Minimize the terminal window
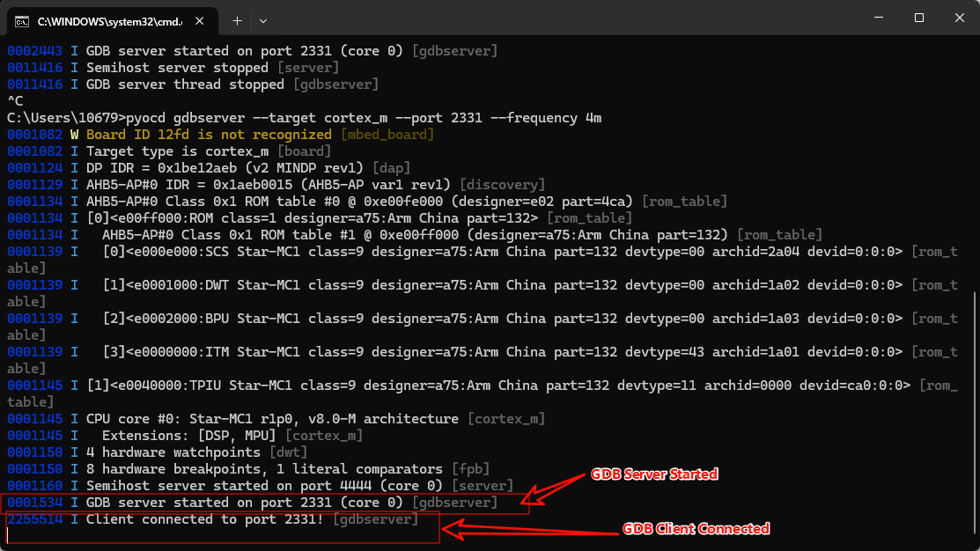The width and height of the screenshot is (980, 551). click(x=878, y=18)
